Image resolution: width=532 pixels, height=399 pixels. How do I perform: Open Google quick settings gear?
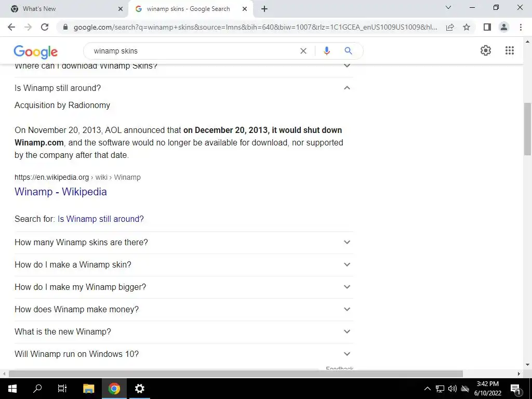tap(486, 50)
